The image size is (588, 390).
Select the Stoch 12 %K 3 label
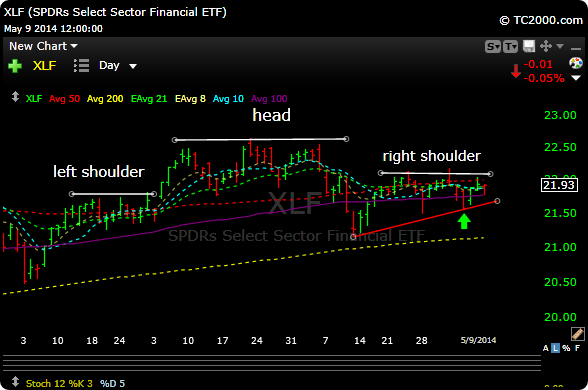pos(59,384)
